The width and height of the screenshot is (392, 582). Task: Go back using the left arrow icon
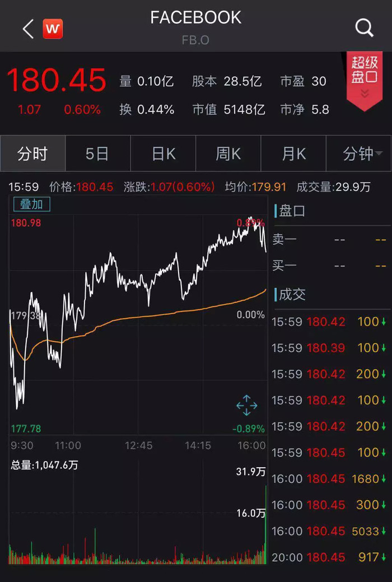coord(28,29)
